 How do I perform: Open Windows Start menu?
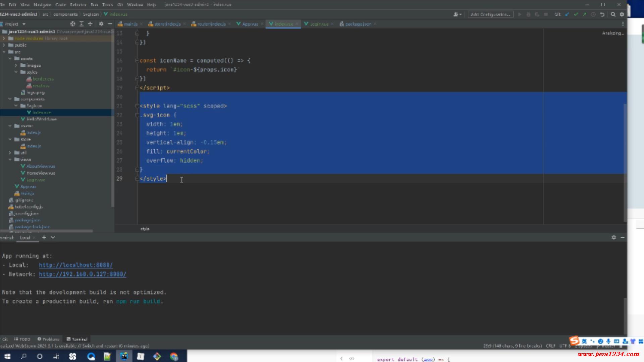(7, 356)
